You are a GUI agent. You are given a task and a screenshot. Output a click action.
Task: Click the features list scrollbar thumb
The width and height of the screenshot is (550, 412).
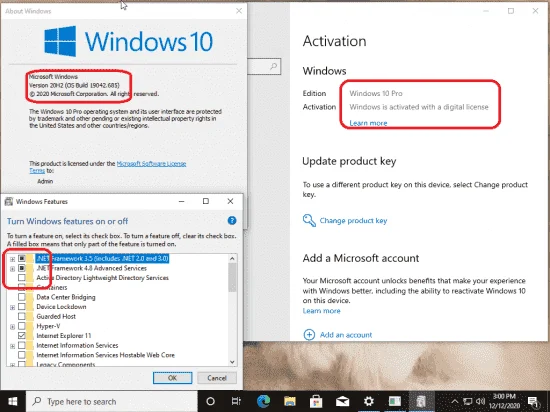click(232, 277)
